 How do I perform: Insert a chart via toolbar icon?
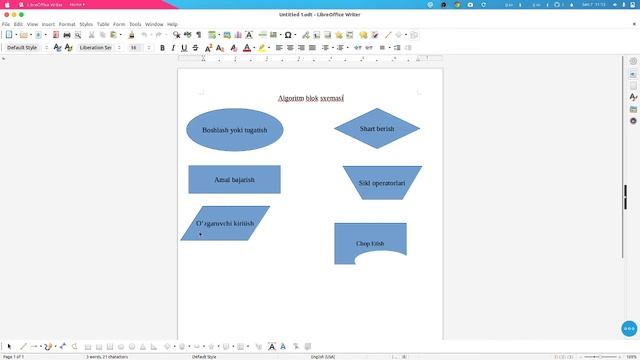[238, 35]
